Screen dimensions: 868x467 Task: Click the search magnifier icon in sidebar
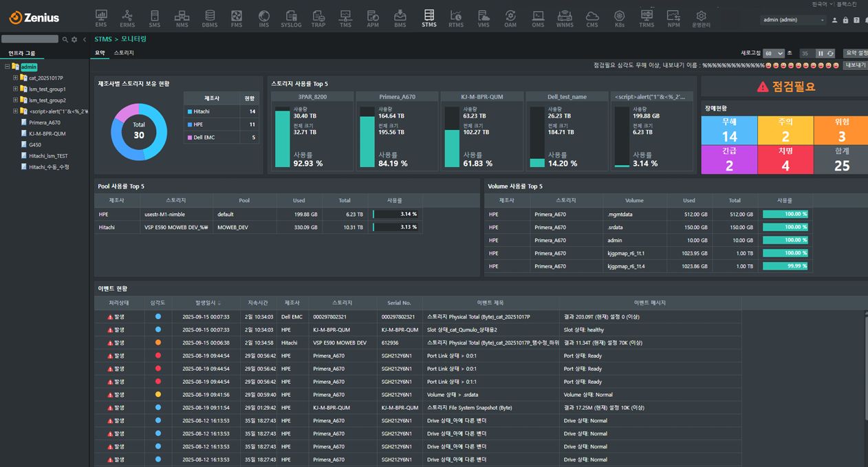(x=65, y=40)
